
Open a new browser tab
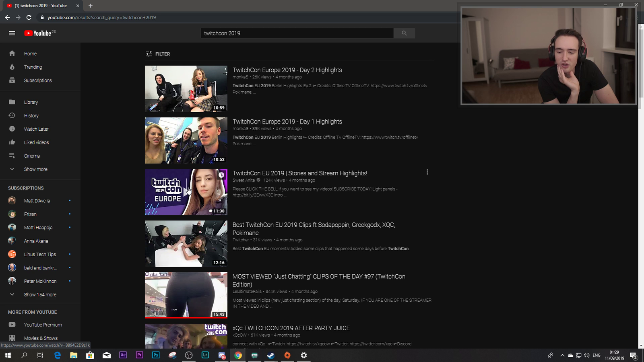coord(91,6)
